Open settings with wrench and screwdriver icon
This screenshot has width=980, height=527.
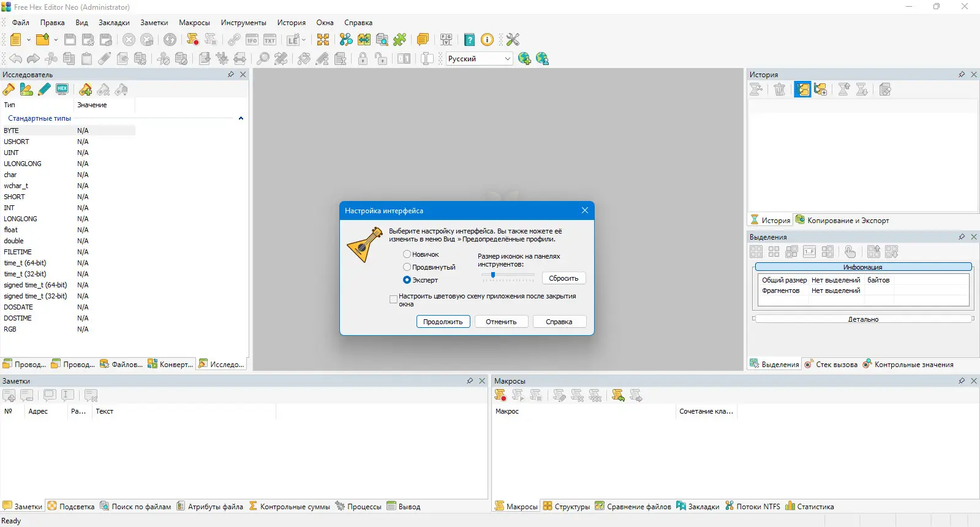513,40
